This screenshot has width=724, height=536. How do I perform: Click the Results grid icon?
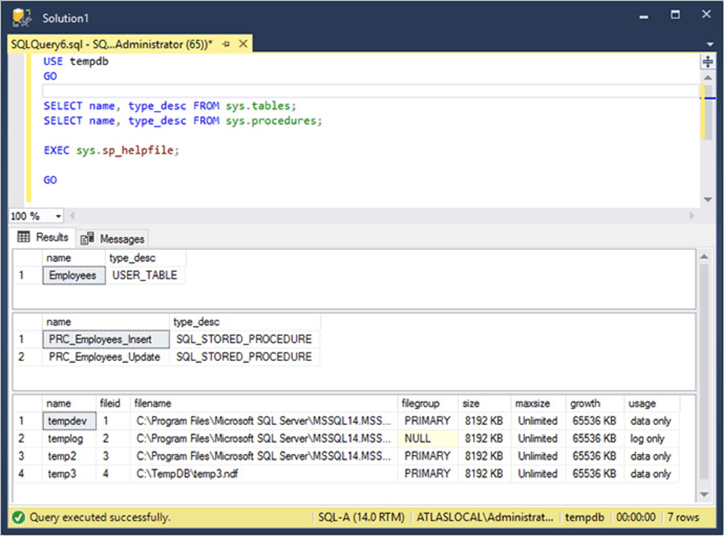pyautogui.click(x=24, y=237)
